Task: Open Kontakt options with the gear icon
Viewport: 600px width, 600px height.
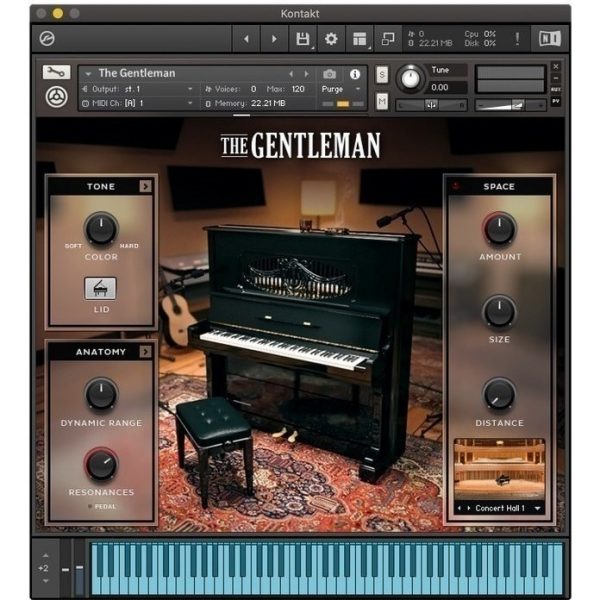Action: click(x=331, y=39)
